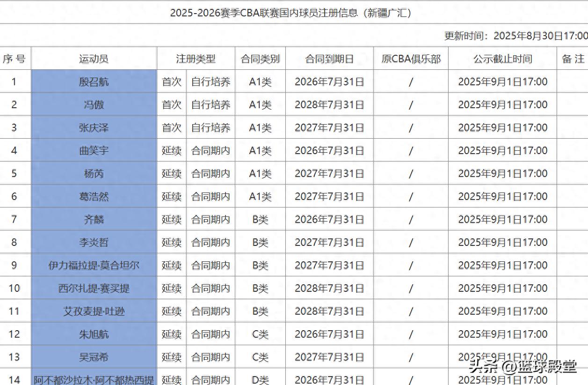Click B类 in 齐麟's row
The height and width of the screenshot is (385, 588).
[260, 220]
